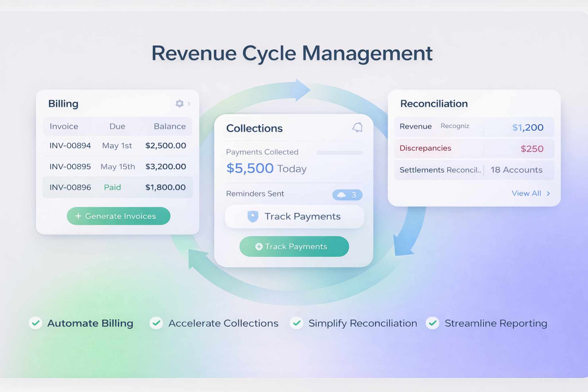Viewport: 588px width, 392px height.
Task: Select the checkmark icon beside Automate Billing
Action: coord(36,323)
